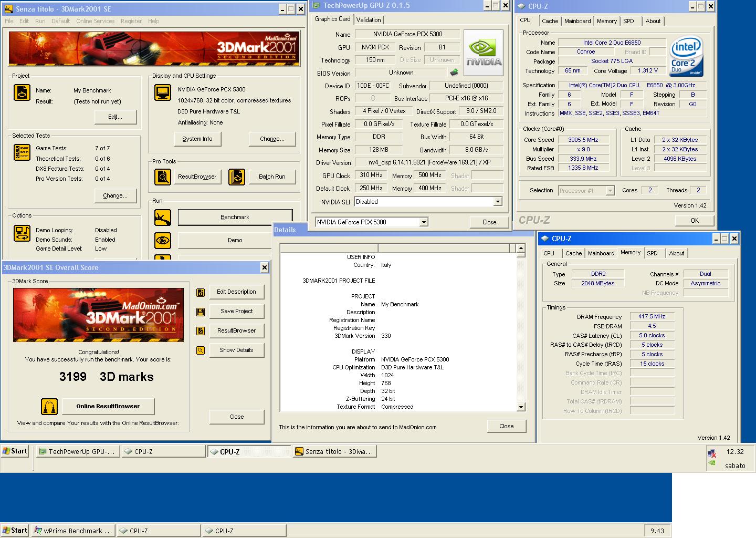The image size is (756, 538).
Task: Click the Project icon in 3DMark2001
Action: tap(22, 92)
